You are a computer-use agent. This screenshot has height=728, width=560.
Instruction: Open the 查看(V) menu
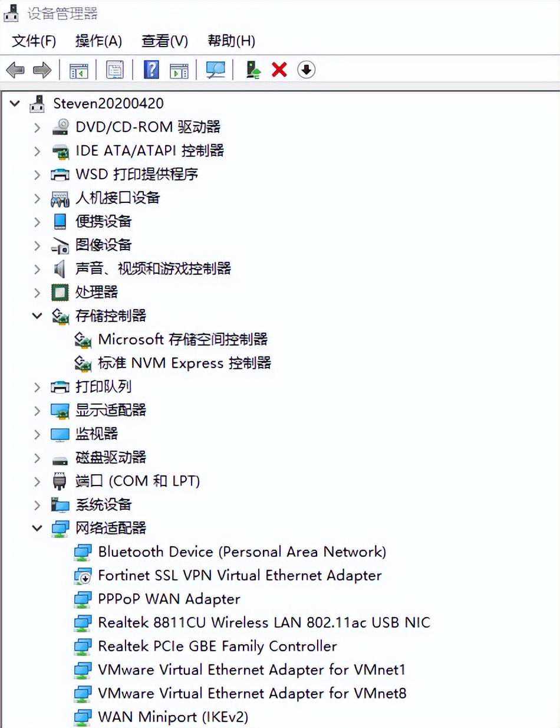point(164,41)
